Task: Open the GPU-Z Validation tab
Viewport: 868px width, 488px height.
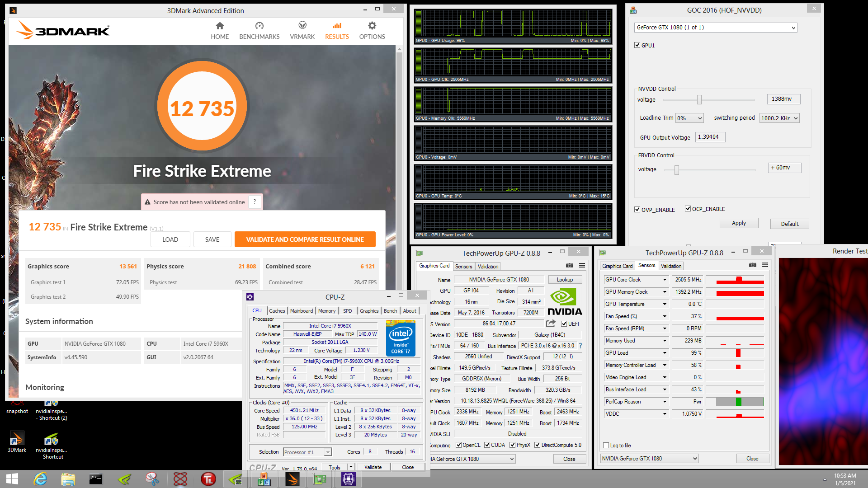Action: point(488,267)
